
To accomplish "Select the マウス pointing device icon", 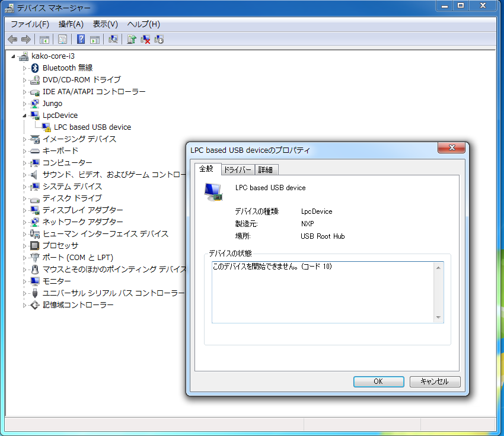I will 35,270.
